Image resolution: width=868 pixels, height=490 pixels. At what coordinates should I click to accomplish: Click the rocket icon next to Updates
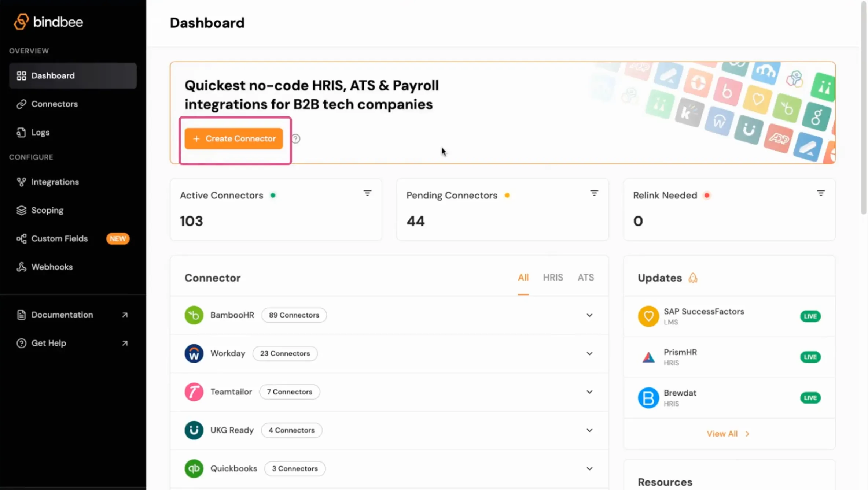(x=693, y=278)
